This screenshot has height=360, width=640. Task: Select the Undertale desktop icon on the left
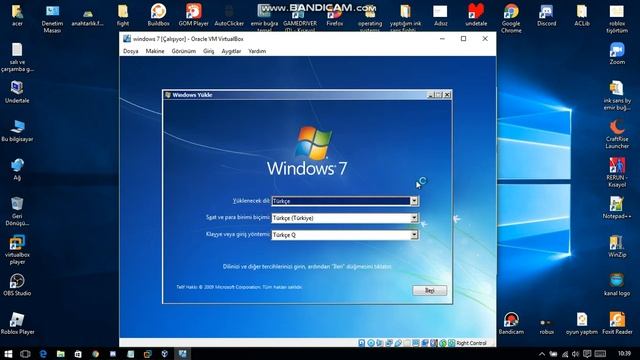17,92
